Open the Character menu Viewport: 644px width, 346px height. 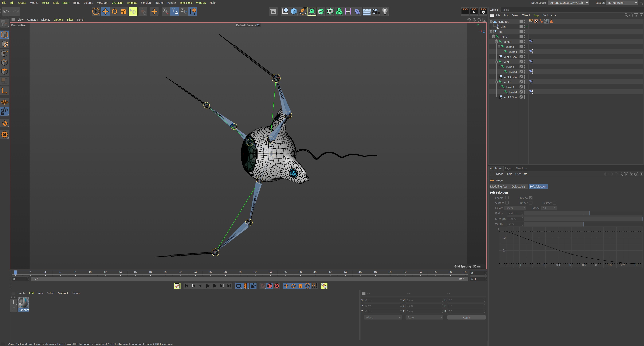pos(117,3)
